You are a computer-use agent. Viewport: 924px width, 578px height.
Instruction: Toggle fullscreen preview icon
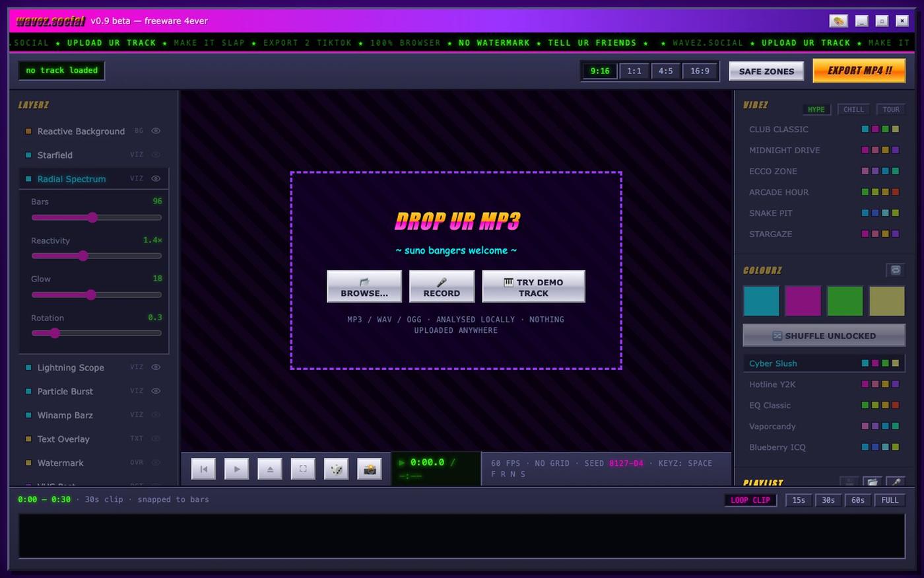point(303,469)
